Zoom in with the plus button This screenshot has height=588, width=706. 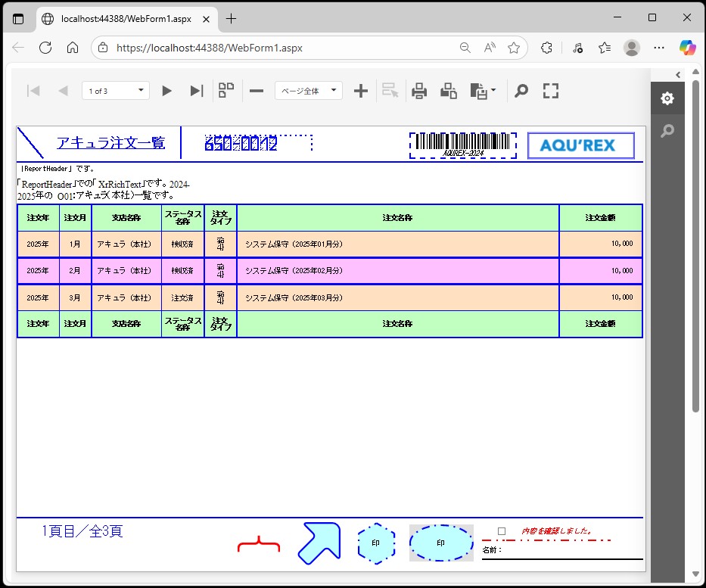[361, 91]
